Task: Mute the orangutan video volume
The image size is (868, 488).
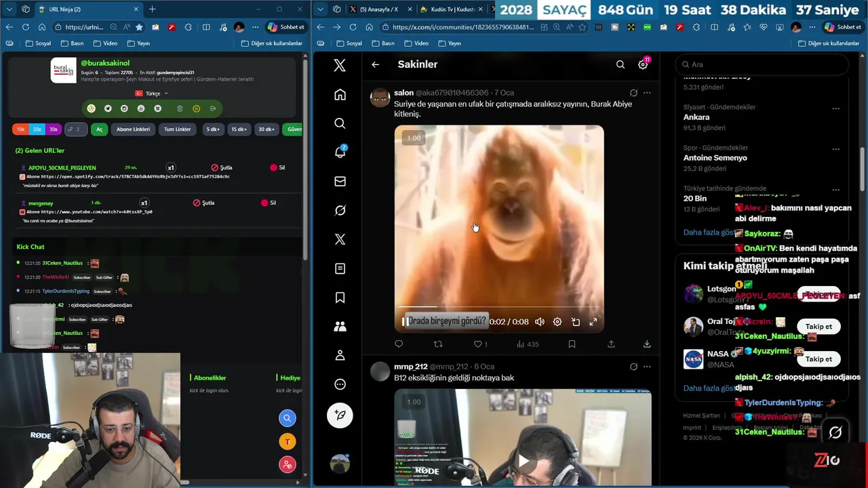Action: pos(540,322)
